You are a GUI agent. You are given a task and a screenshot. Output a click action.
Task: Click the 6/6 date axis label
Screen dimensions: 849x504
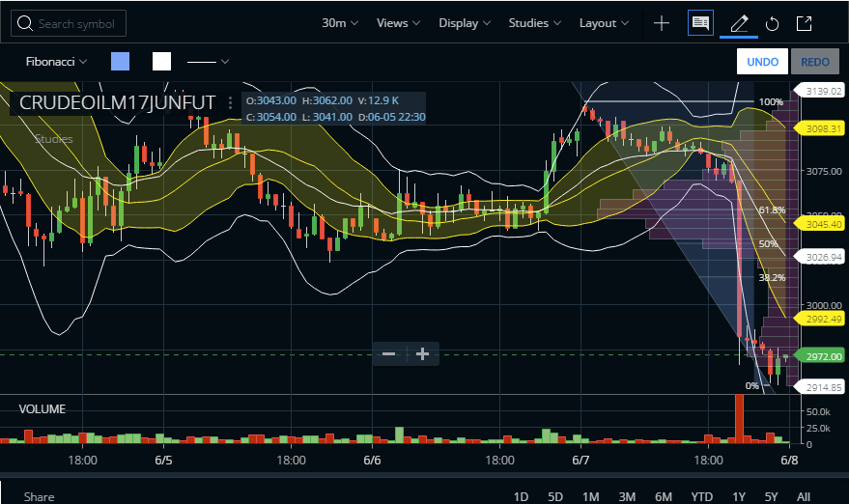[x=372, y=461]
